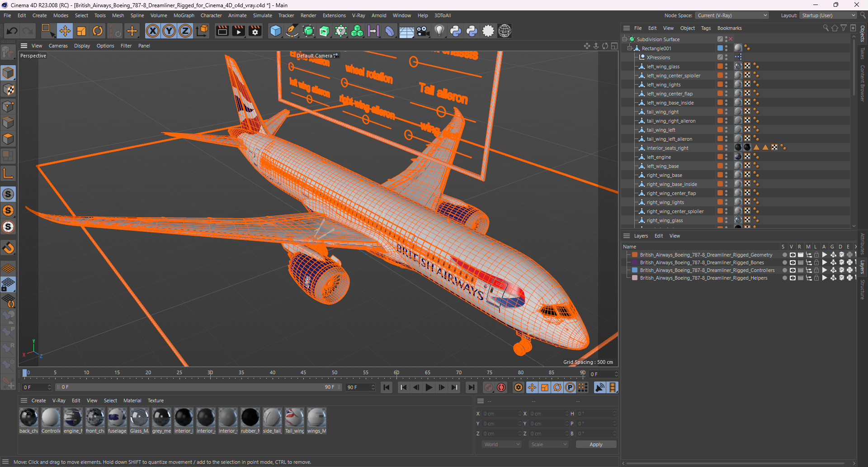This screenshot has width=868, height=467.
Task: Select the Texture mode checkered icon
Action: click(8, 90)
